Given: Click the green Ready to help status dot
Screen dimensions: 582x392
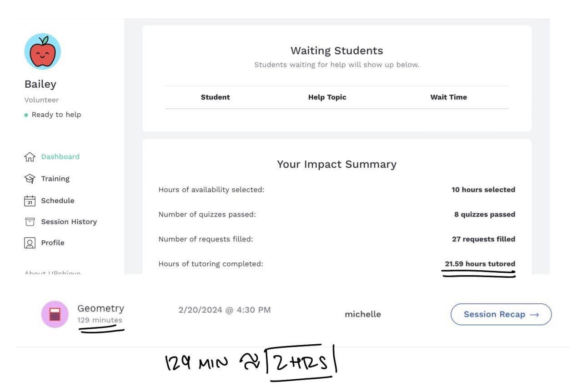Looking at the screenshot, I should (26, 115).
